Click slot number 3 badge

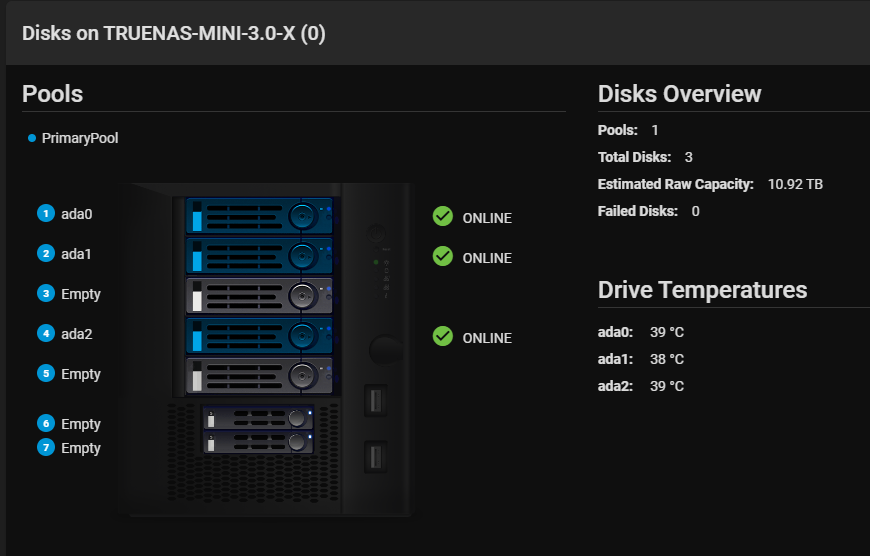click(x=46, y=294)
